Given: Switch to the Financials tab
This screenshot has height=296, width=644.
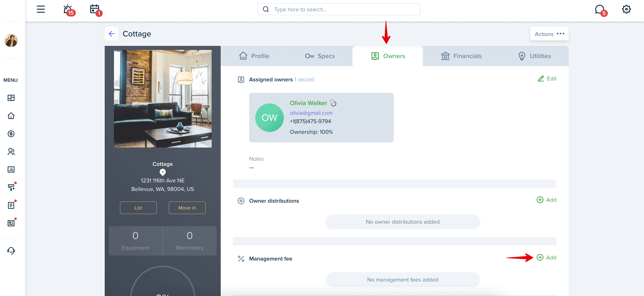Looking at the screenshot, I should 461,56.
